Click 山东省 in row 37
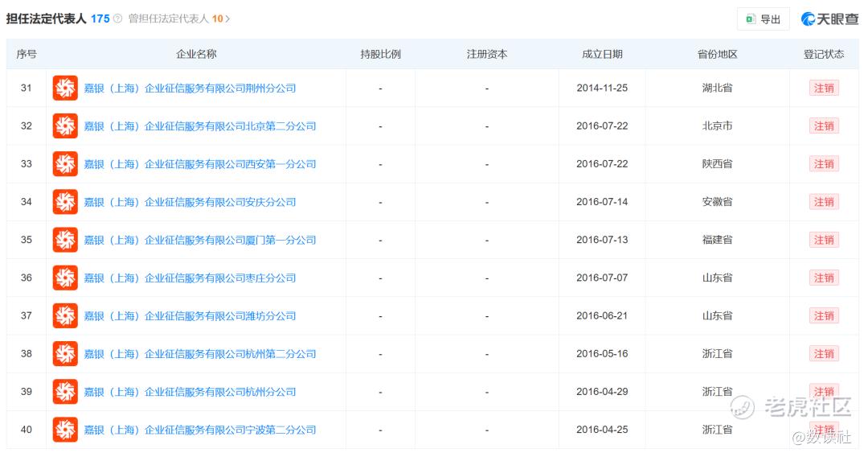The image size is (868, 457). (718, 315)
